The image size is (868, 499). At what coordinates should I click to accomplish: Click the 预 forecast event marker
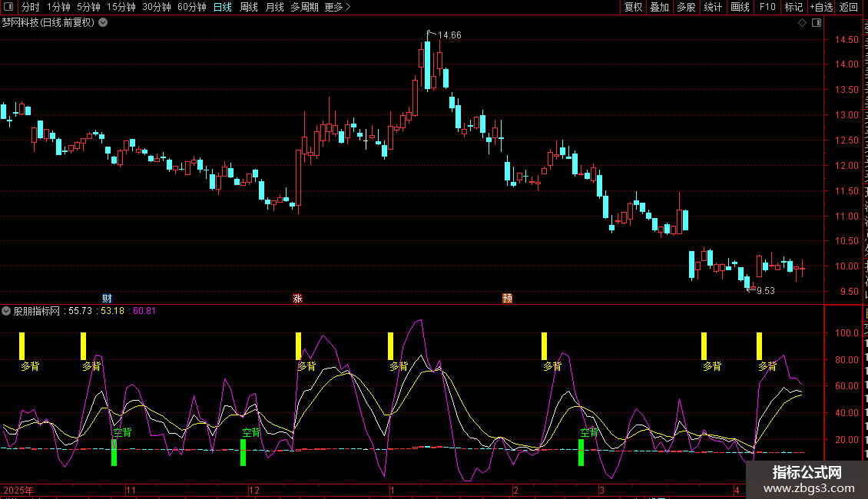click(507, 298)
